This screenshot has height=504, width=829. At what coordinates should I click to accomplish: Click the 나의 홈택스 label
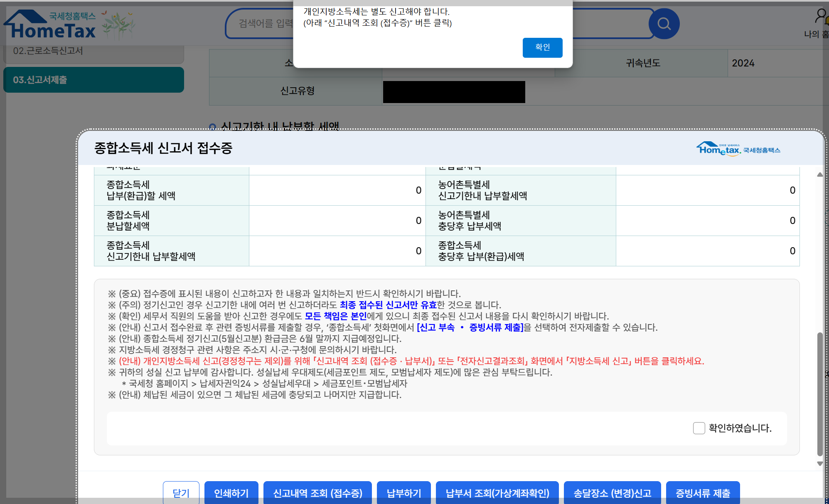(x=816, y=34)
